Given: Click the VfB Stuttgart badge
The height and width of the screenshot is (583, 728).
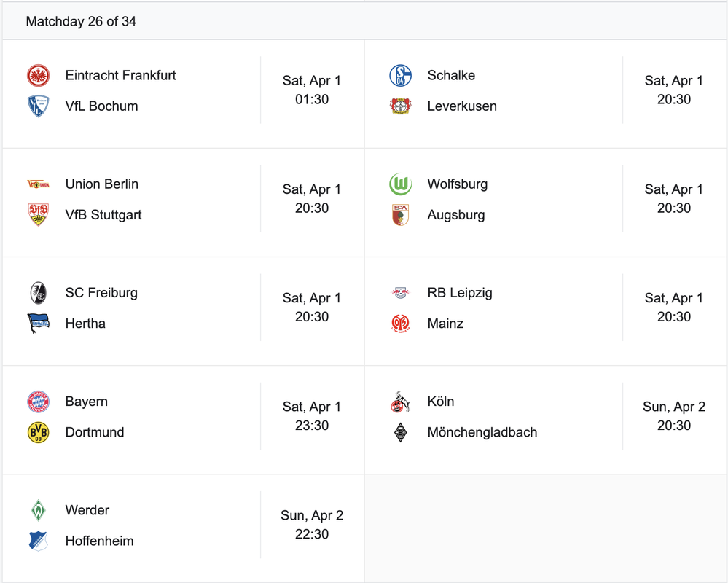Looking at the screenshot, I should [x=38, y=214].
